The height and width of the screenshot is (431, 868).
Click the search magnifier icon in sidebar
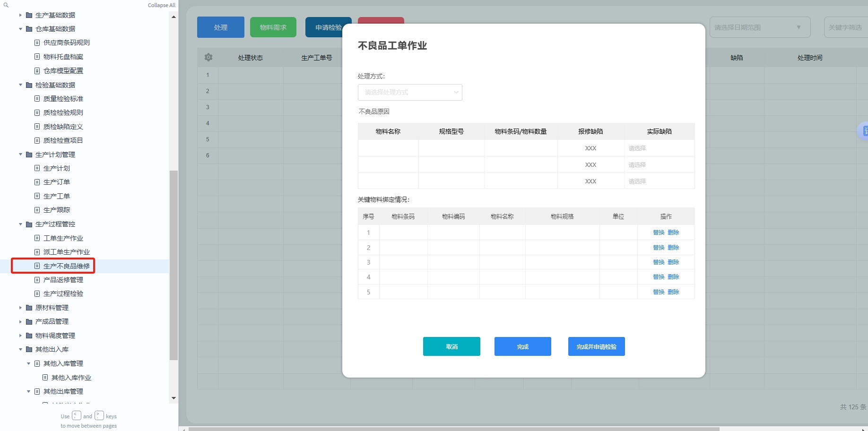[6, 5]
